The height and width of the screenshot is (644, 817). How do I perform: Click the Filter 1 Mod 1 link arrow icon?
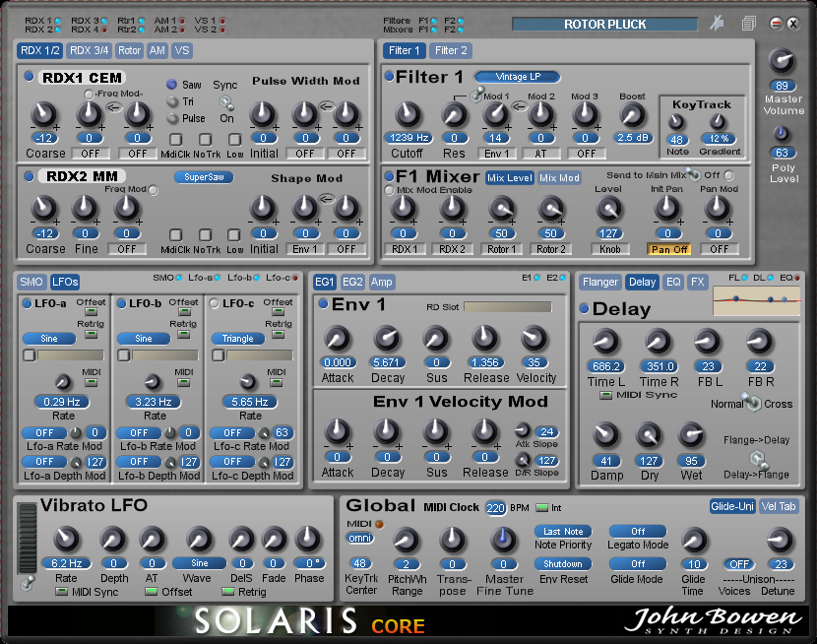click(519, 106)
